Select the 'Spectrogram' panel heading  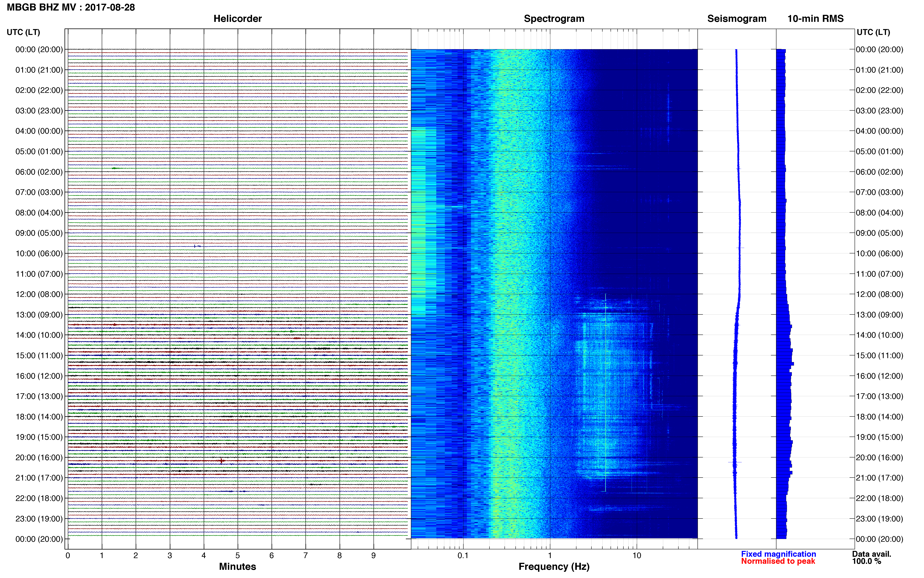[554, 19]
